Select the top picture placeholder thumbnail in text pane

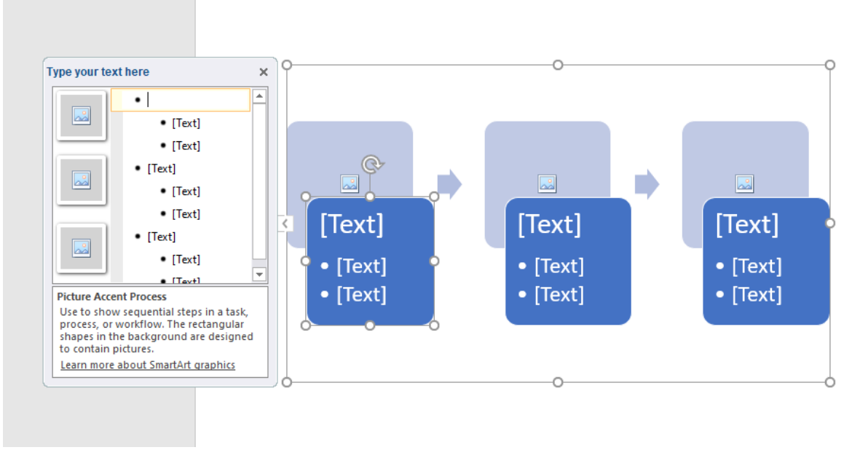coord(82,116)
